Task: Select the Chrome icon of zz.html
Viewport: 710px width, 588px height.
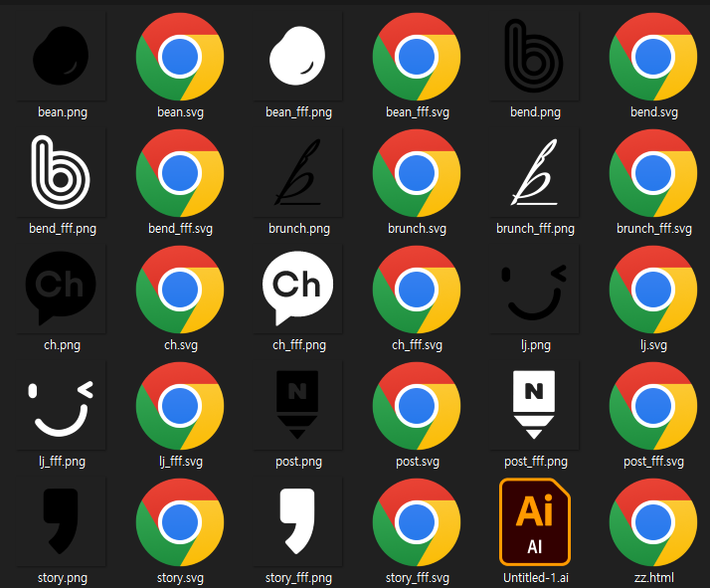Action: coord(653,522)
